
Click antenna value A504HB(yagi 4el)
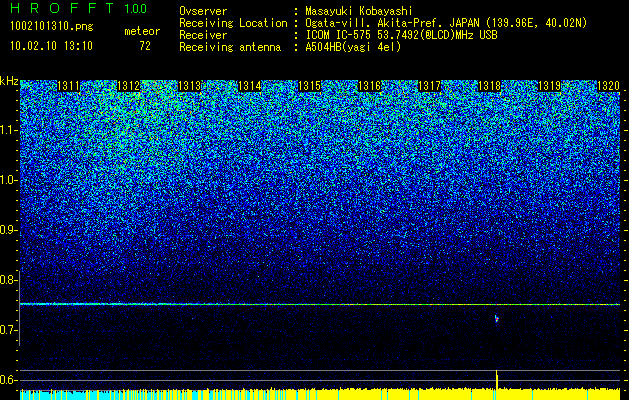(x=353, y=47)
